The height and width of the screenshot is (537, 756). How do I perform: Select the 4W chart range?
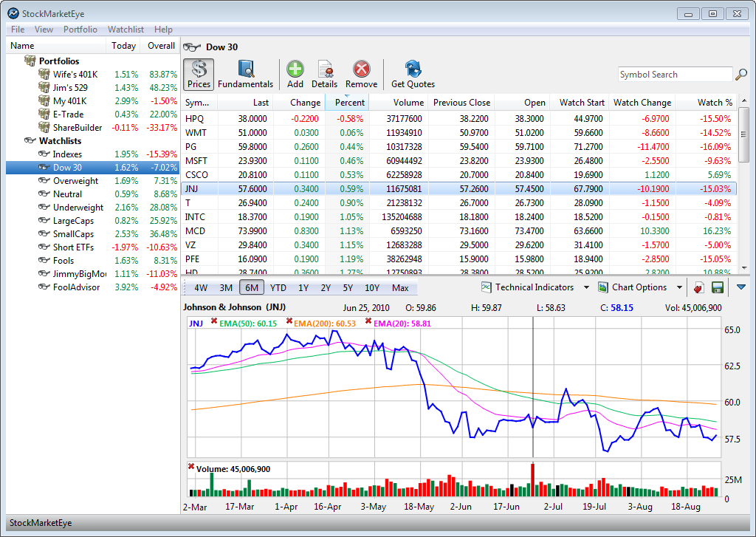point(201,288)
